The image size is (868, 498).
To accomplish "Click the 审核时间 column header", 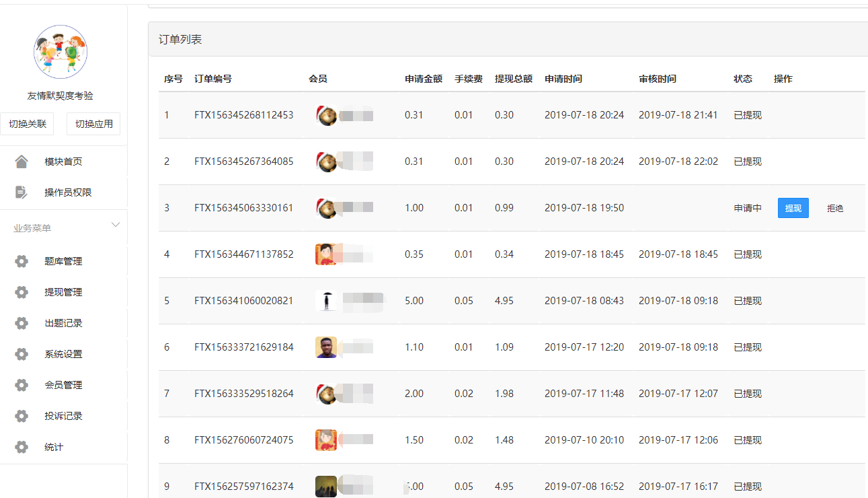I will (x=658, y=79).
